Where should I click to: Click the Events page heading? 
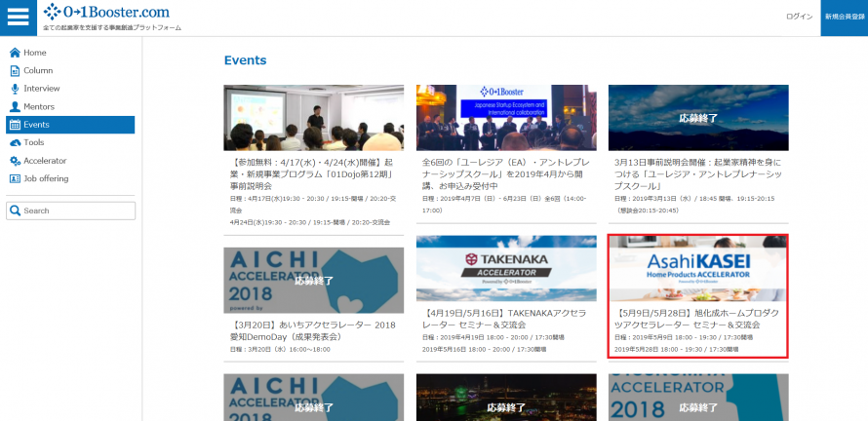[245, 60]
